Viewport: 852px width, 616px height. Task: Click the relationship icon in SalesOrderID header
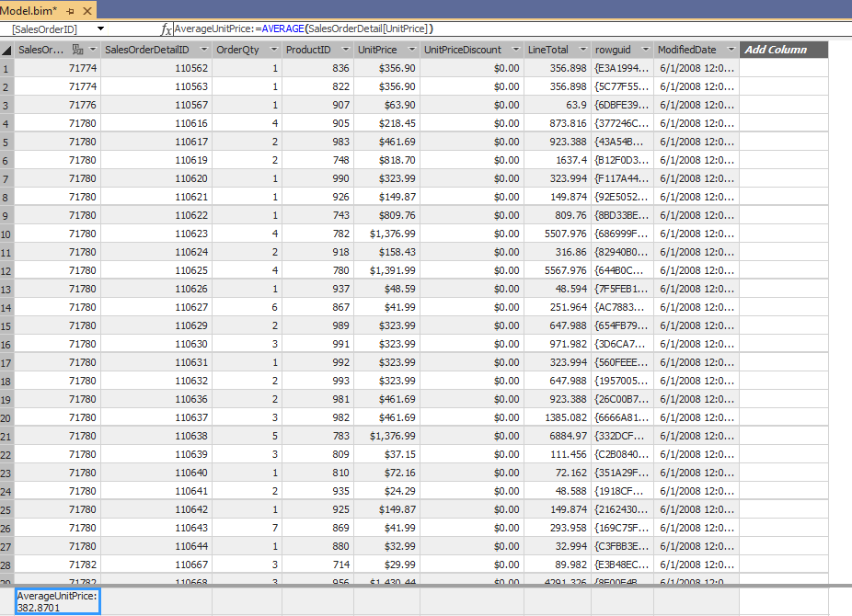coord(77,50)
